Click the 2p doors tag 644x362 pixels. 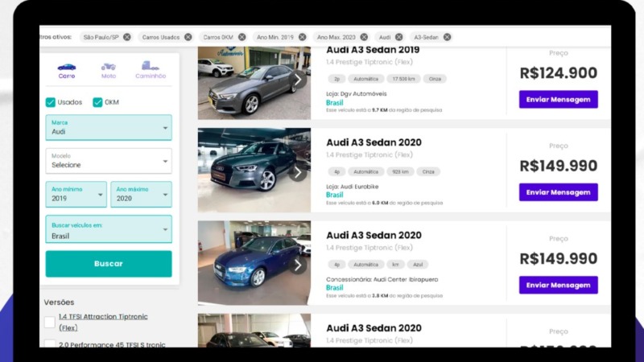coord(336,79)
